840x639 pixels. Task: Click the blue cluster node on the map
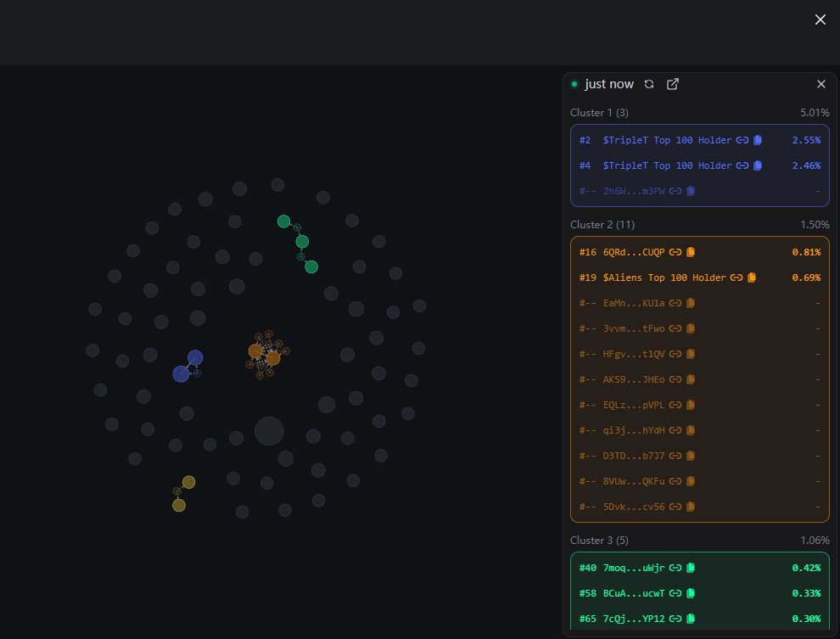(196, 357)
